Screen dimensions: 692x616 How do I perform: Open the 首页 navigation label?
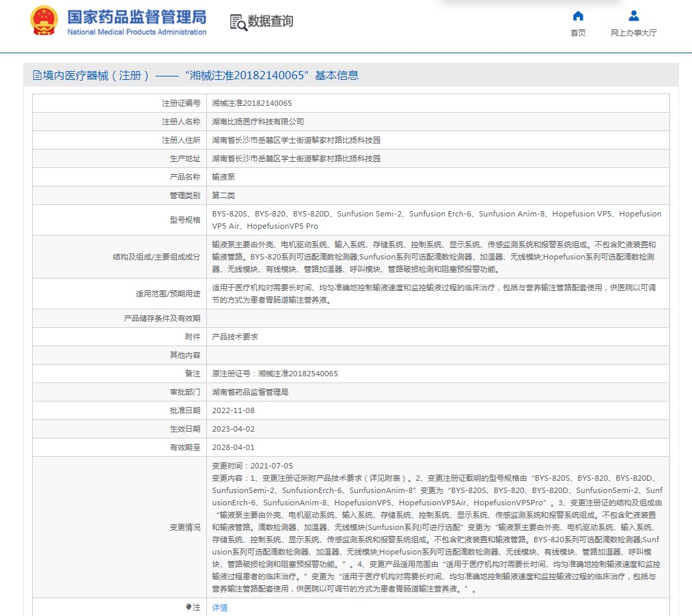click(x=578, y=33)
